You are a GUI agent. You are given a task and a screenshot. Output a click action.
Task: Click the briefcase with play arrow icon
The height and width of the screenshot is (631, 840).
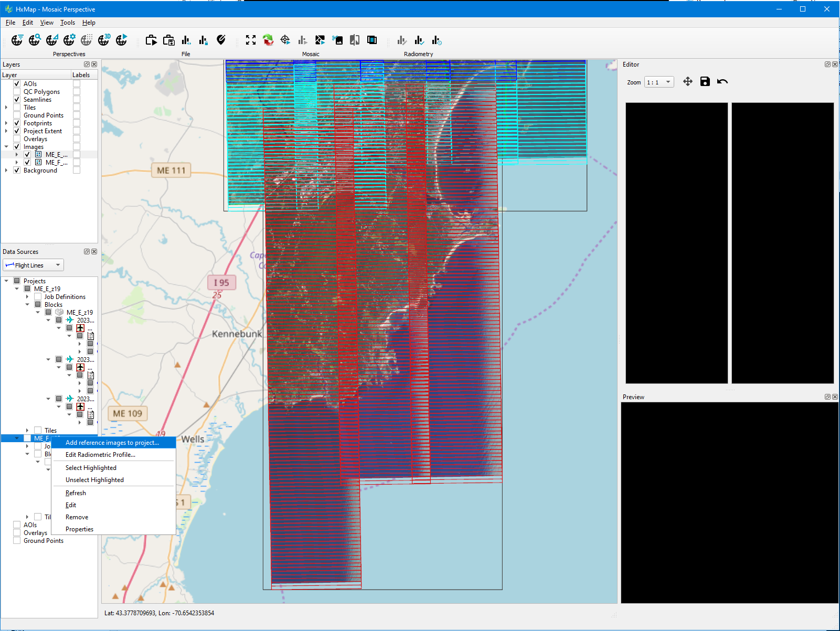tap(151, 40)
